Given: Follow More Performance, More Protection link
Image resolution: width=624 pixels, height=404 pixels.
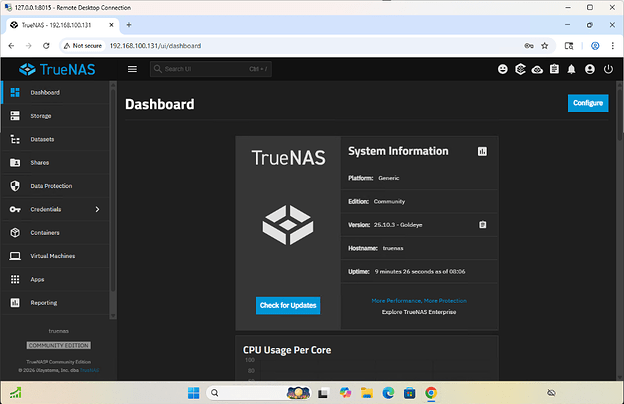Looking at the screenshot, I should pyautogui.click(x=419, y=301).
